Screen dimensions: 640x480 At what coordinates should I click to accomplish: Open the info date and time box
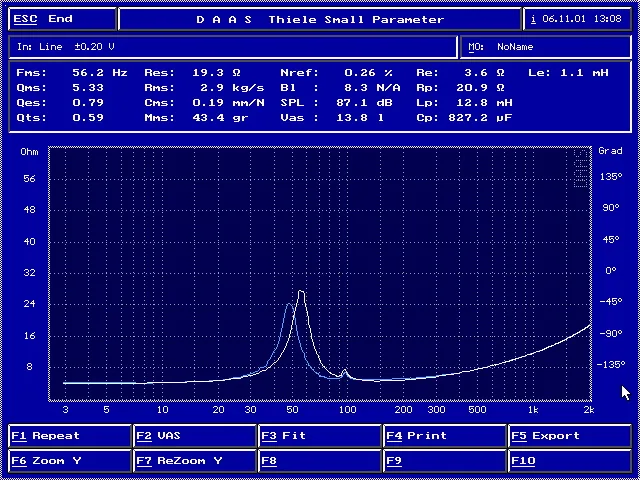point(578,19)
